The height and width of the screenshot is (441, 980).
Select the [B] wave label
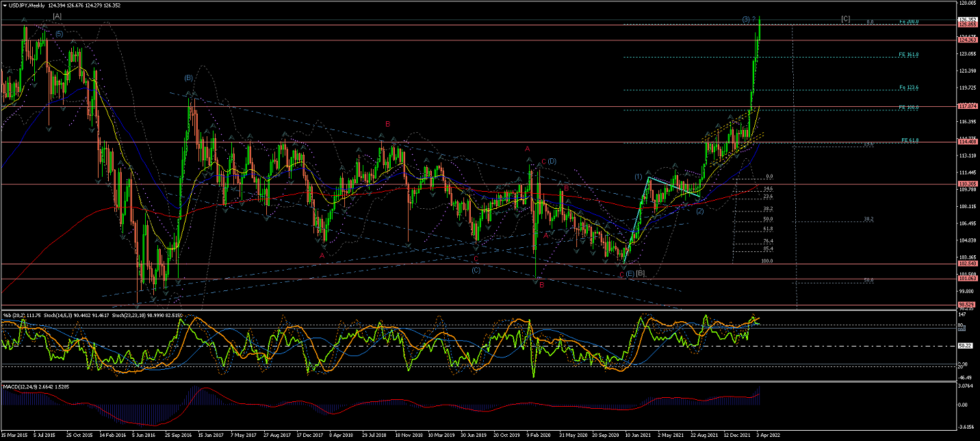click(x=641, y=273)
